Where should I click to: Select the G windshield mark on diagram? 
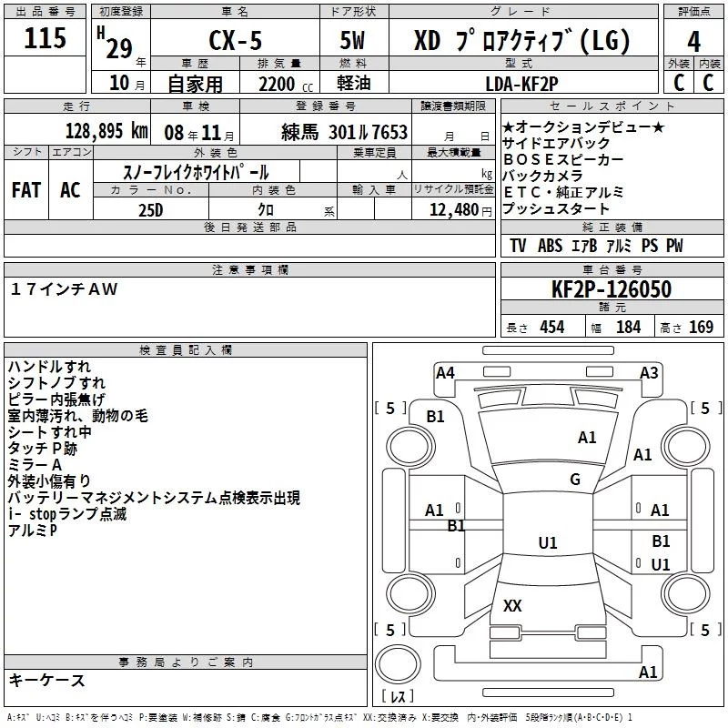[x=575, y=479]
